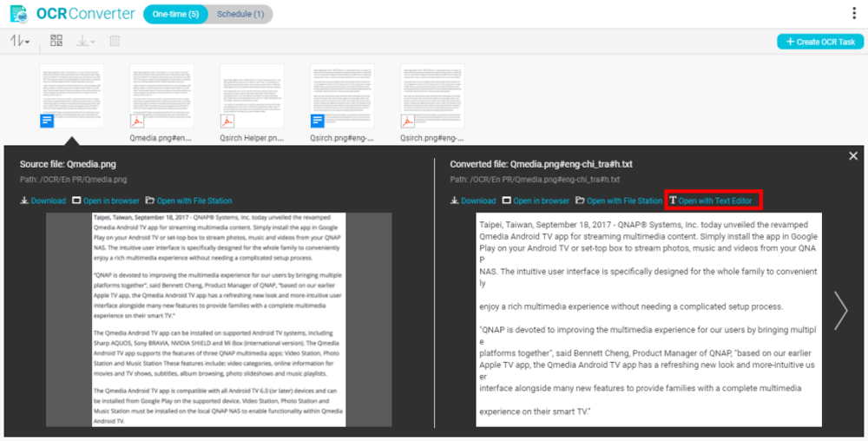Select the first document thumbnail
This screenshot has height=441, width=868.
point(71,95)
